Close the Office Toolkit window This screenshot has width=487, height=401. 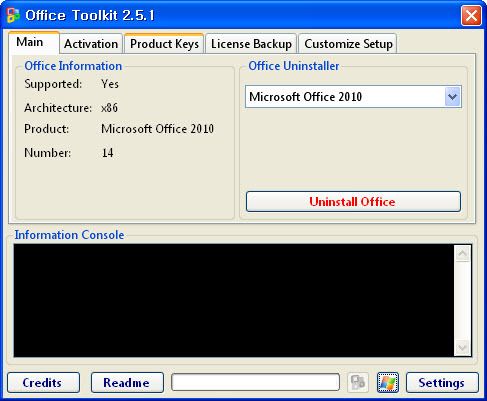(x=471, y=15)
